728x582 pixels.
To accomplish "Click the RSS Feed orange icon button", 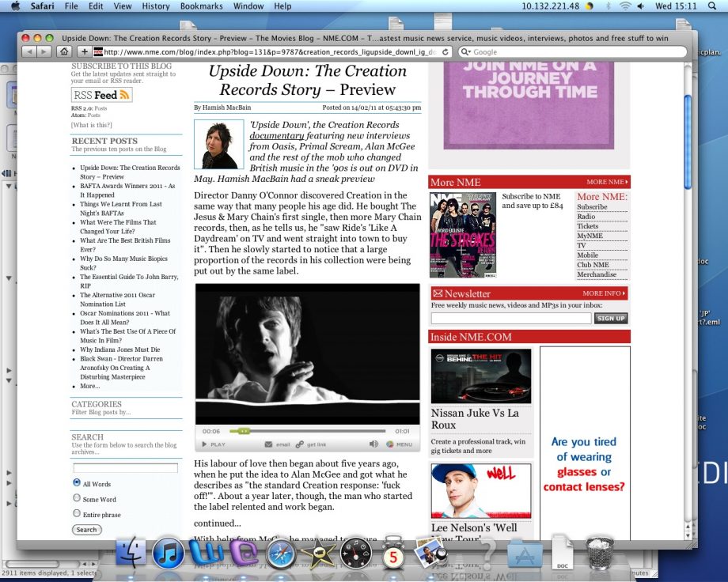I will pyautogui.click(x=101, y=95).
